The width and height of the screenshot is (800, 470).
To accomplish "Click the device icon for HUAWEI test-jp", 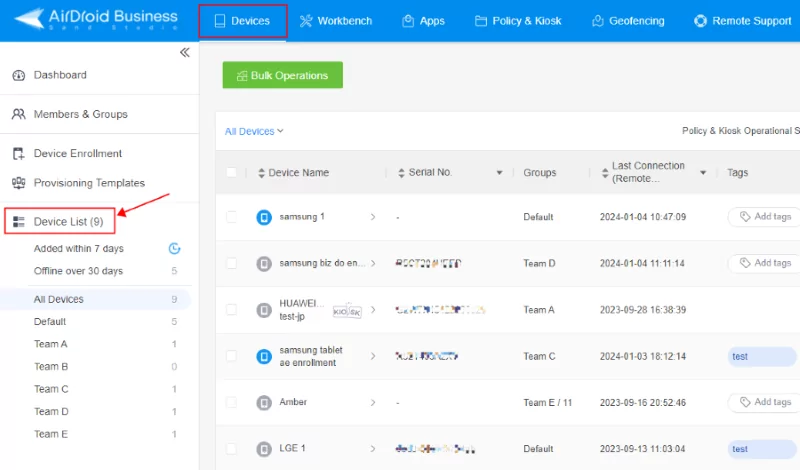I will pyautogui.click(x=264, y=310).
